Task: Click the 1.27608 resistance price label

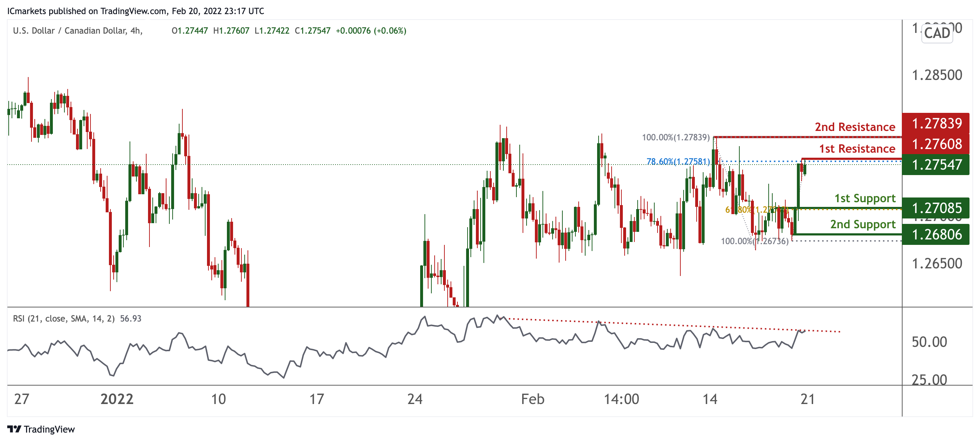Action: click(x=936, y=144)
